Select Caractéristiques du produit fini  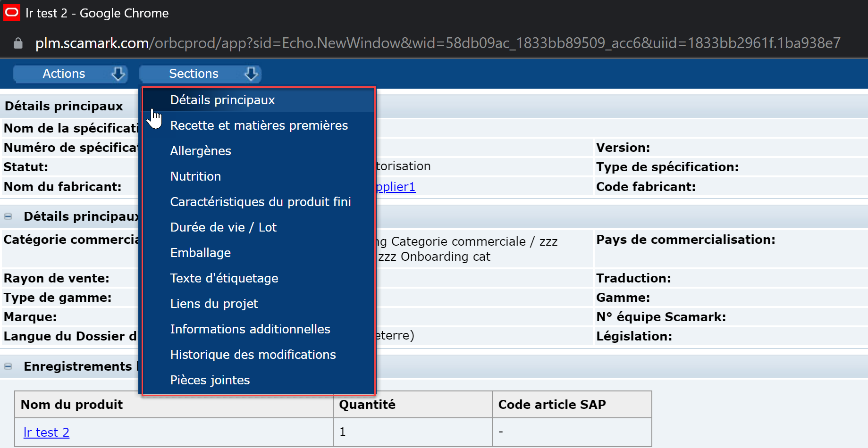point(258,202)
